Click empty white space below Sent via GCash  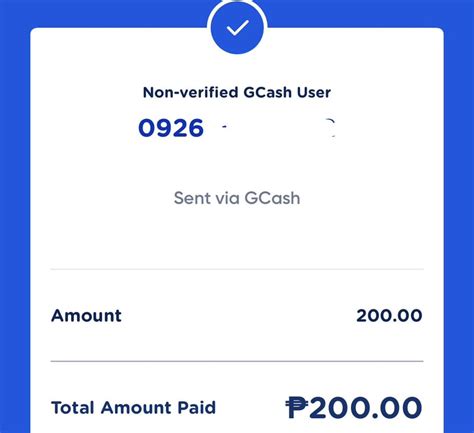click(237, 238)
